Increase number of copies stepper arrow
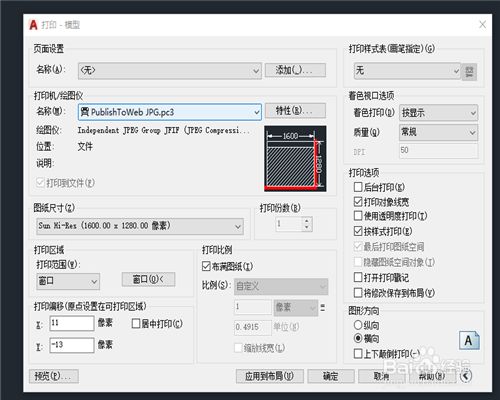The width and height of the screenshot is (500, 400). [307, 220]
